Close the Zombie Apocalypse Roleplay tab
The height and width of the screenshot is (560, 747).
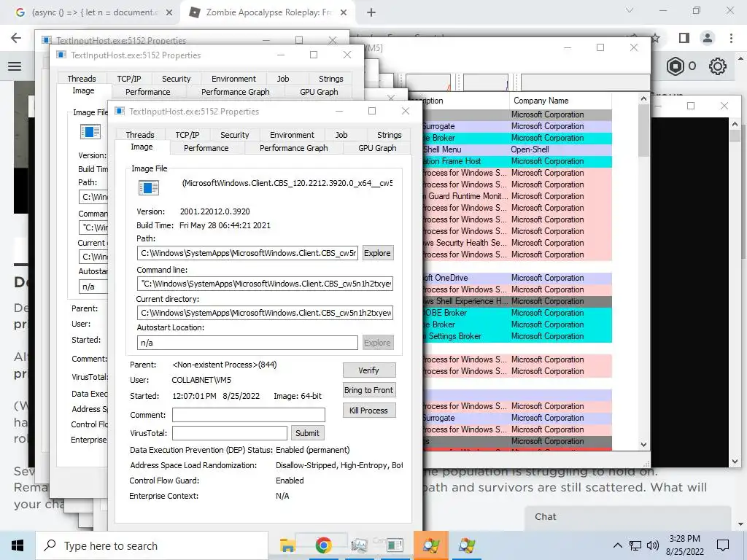coord(344,12)
